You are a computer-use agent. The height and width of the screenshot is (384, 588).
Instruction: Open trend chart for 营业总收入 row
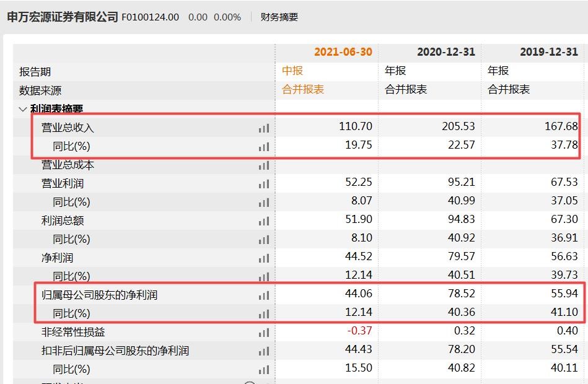[x=263, y=128]
